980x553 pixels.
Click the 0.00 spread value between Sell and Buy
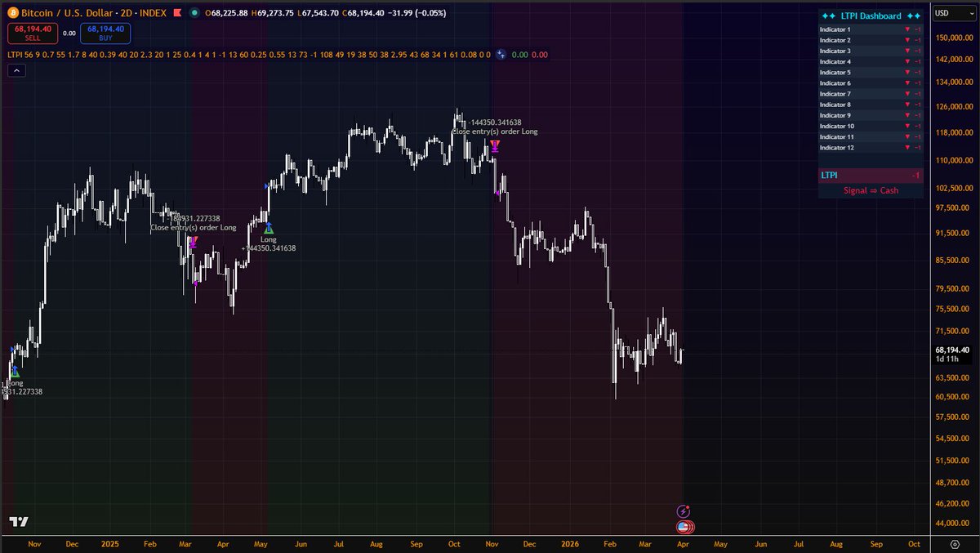[x=69, y=33]
